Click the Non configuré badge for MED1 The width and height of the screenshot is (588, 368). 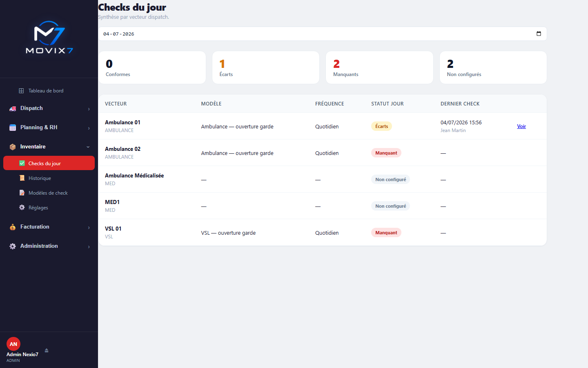click(x=391, y=206)
